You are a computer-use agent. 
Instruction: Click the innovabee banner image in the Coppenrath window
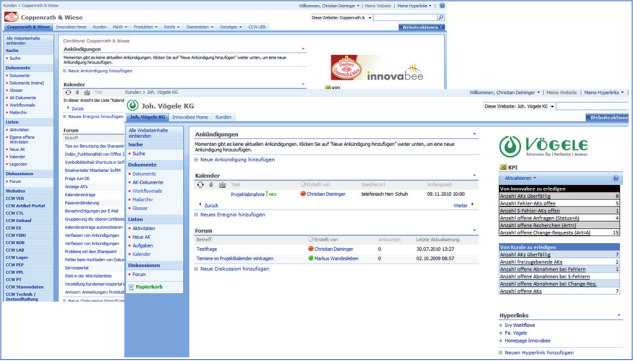tap(377, 67)
